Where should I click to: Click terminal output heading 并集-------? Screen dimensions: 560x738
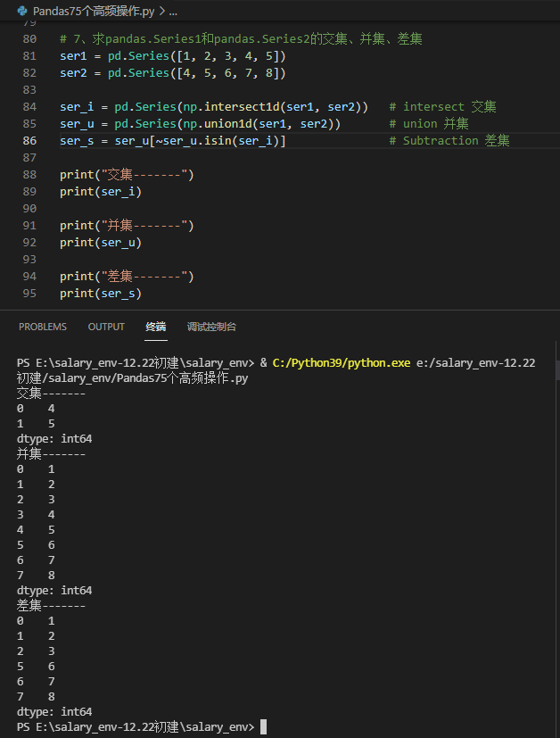point(51,453)
